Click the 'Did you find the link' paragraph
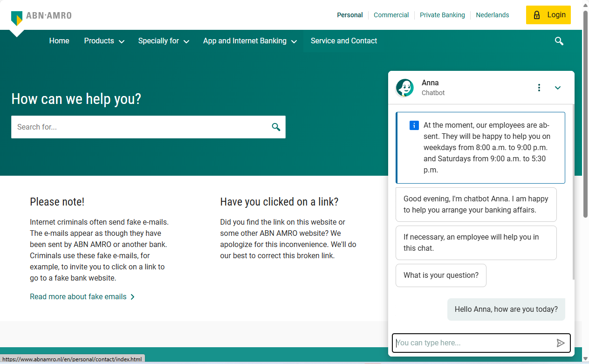 pyautogui.click(x=288, y=239)
